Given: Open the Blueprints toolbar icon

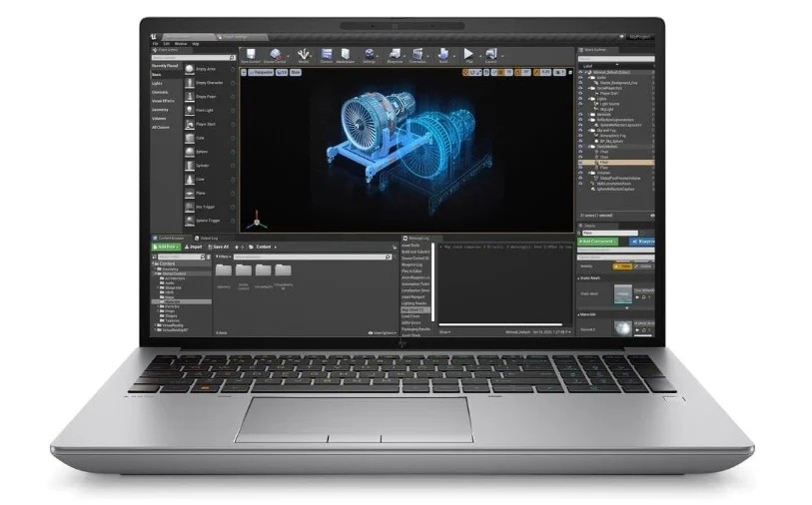Looking at the screenshot, I should click(x=395, y=54).
